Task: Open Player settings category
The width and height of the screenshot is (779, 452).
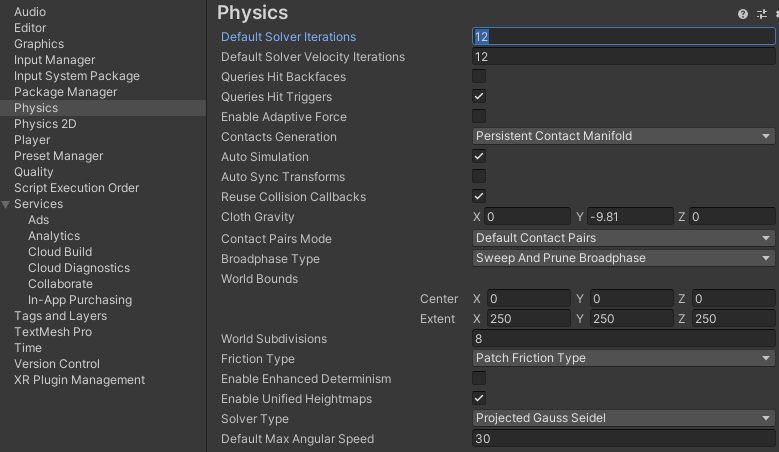Action: [32, 140]
